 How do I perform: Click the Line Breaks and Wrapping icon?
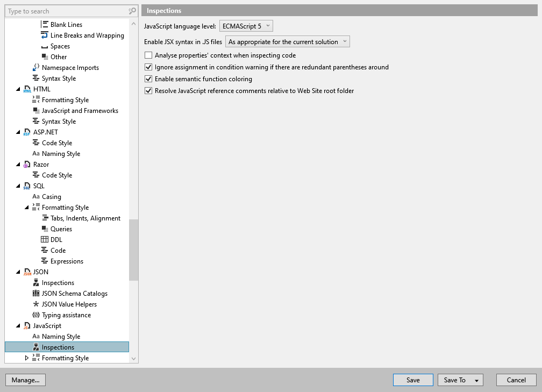click(45, 35)
